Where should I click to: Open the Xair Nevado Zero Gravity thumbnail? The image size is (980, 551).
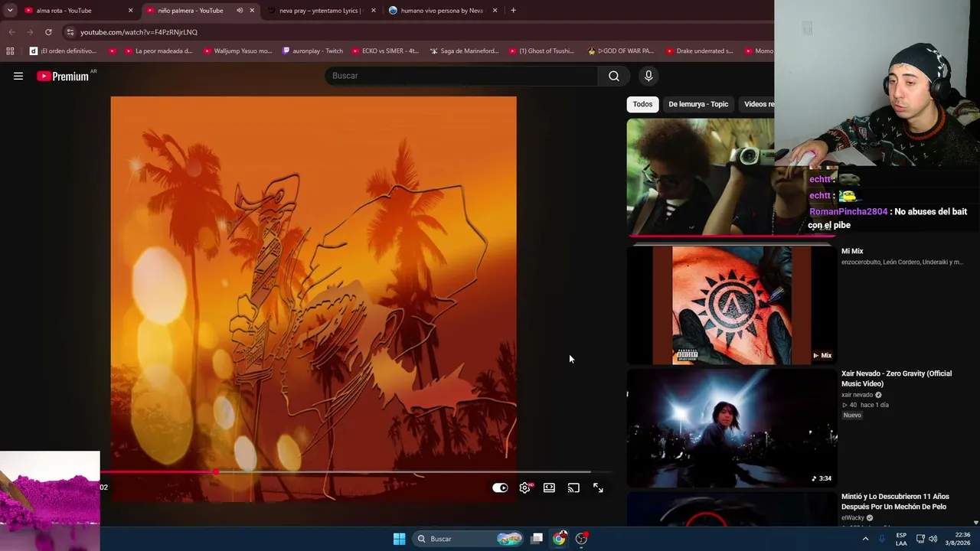731,428
